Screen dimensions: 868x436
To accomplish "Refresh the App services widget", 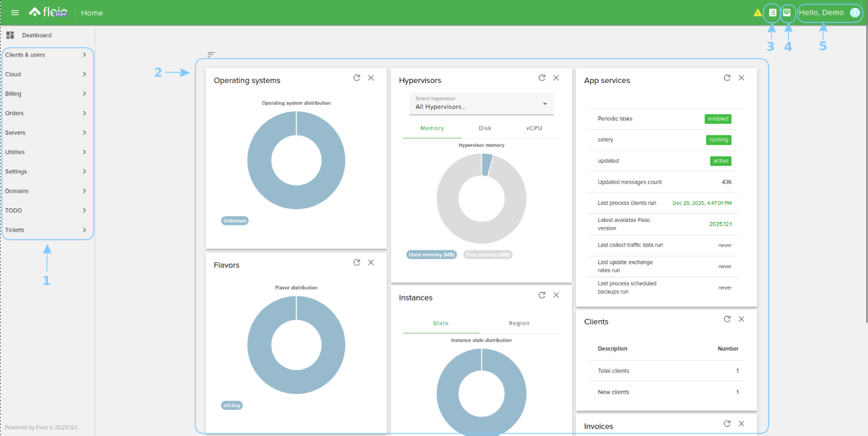I will [x=727, y=77].
